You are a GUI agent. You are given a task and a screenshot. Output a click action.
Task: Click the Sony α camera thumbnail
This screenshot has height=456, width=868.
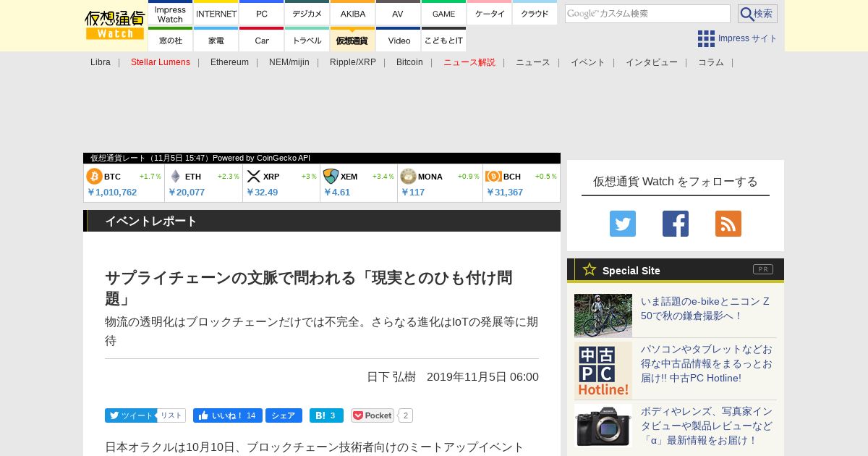click(x=603, y=426)
